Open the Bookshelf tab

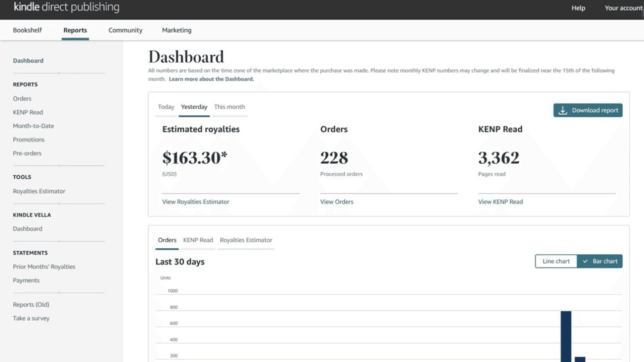(x=27, y=30)
